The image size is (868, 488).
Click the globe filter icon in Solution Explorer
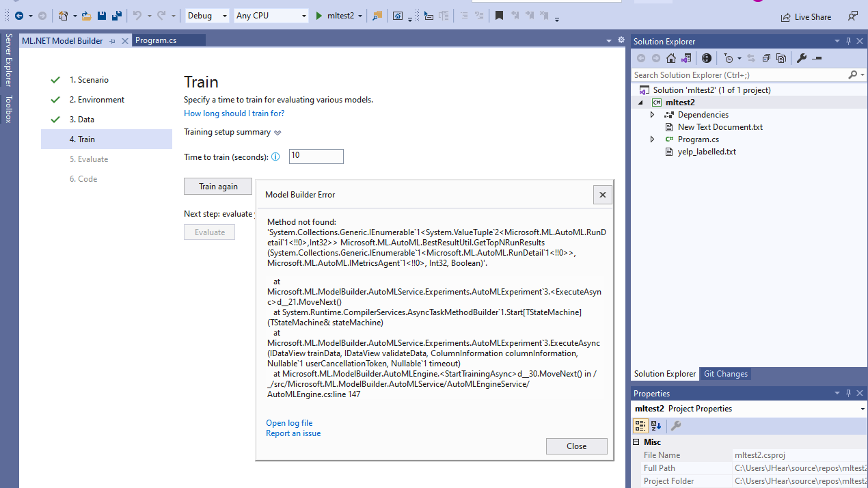pyautogui.click(x=706, y=58)
